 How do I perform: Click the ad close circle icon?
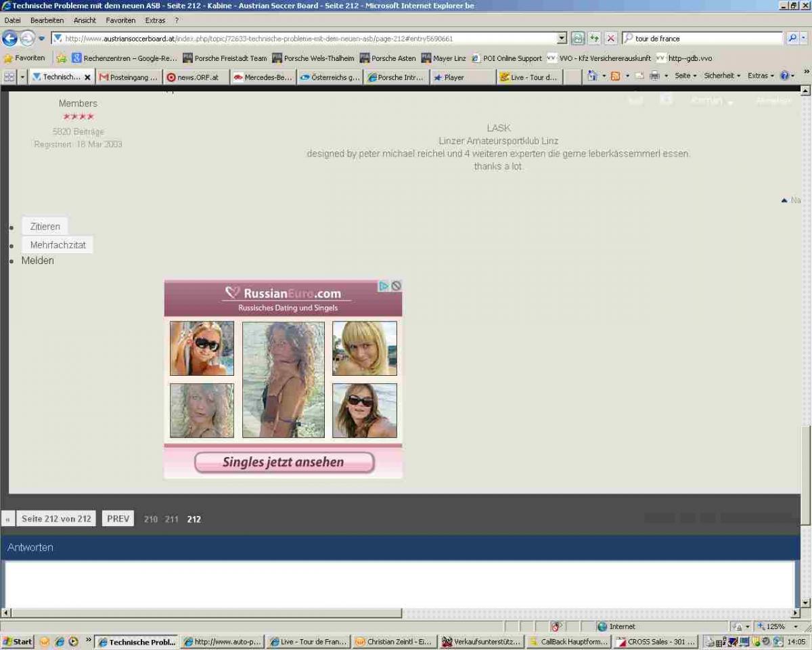click(x=397, y=286)
